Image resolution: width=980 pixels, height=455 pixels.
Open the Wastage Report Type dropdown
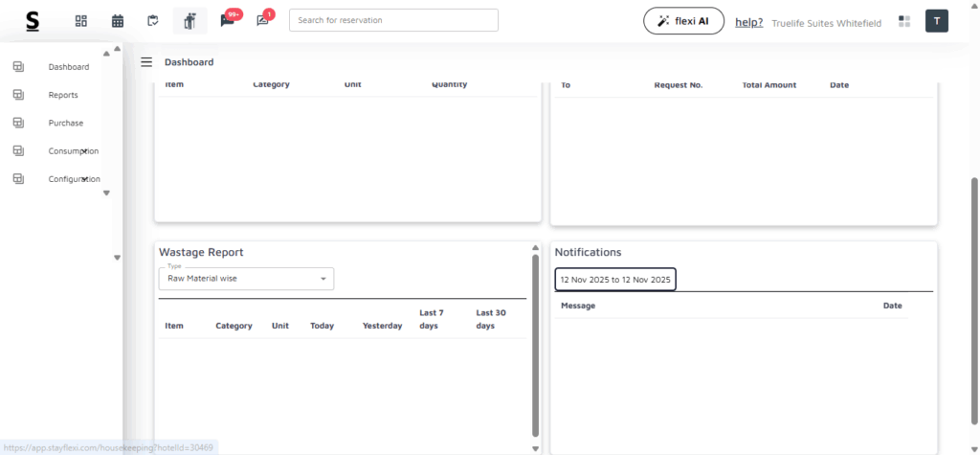coord(246,279)
